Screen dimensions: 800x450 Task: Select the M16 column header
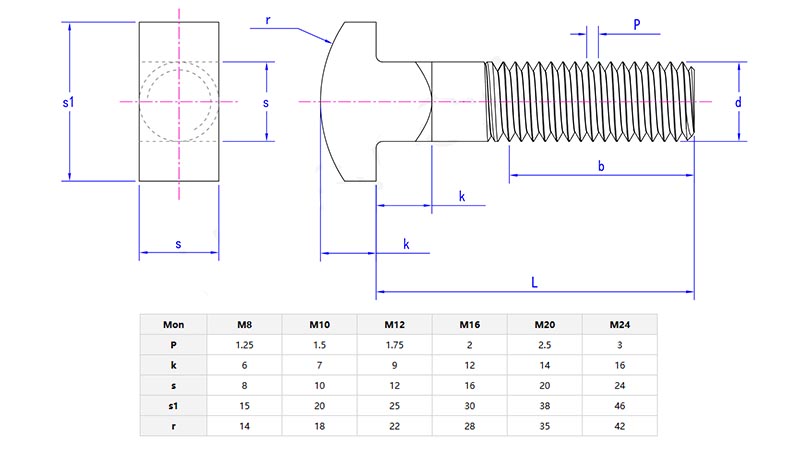(x=470, y=324)
